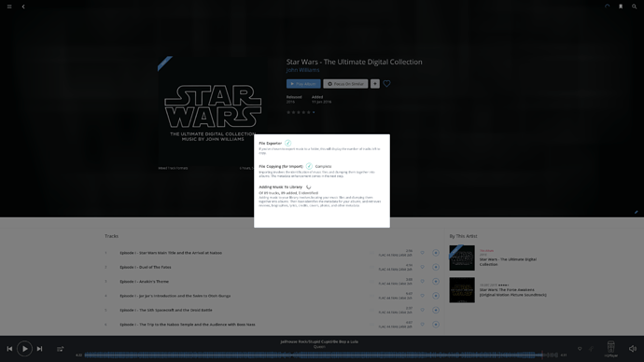644x362 pixels.
Task: Open the hamburger navigation menu
Action: click(x=9, y=7)
